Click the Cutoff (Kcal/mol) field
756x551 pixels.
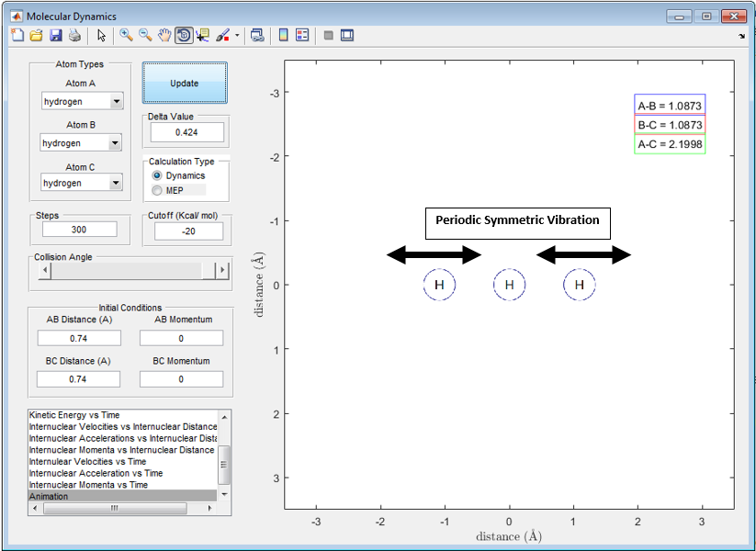point(188,231)
